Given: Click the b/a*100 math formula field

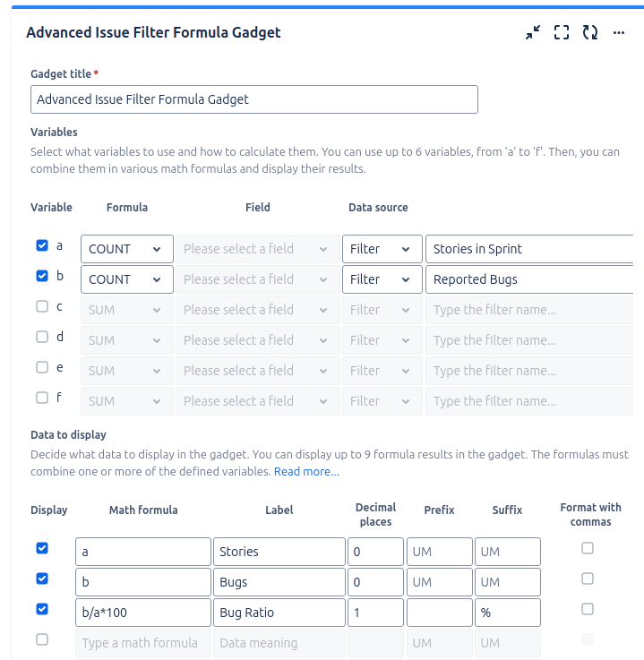Looking at the screenshot, I should [143, 613].
